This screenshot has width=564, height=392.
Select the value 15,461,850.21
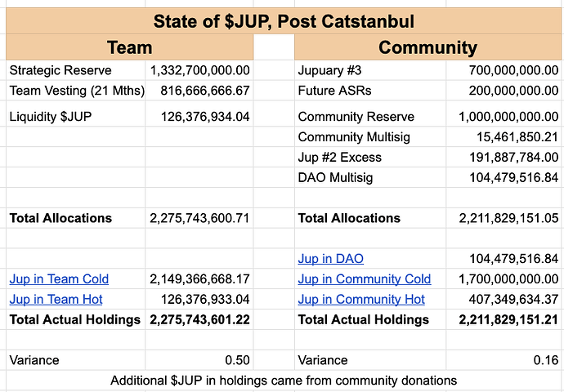[x=517, y=137]
